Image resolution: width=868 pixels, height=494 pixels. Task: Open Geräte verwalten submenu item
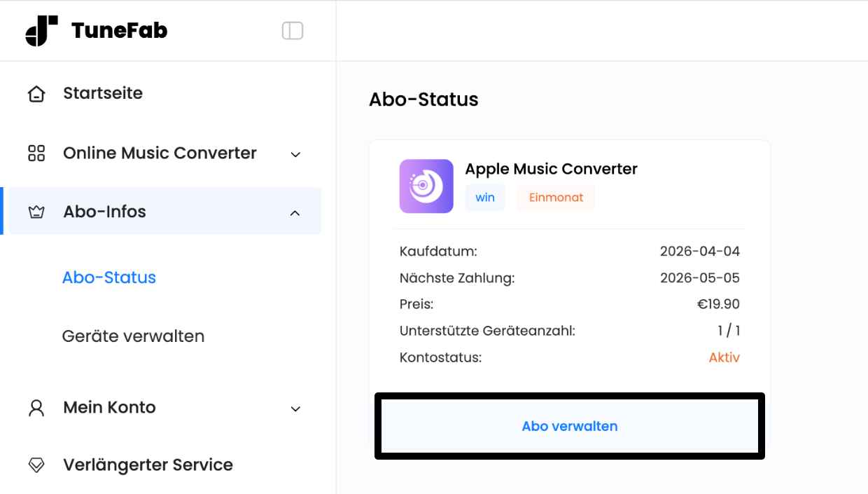click(133, 336)
